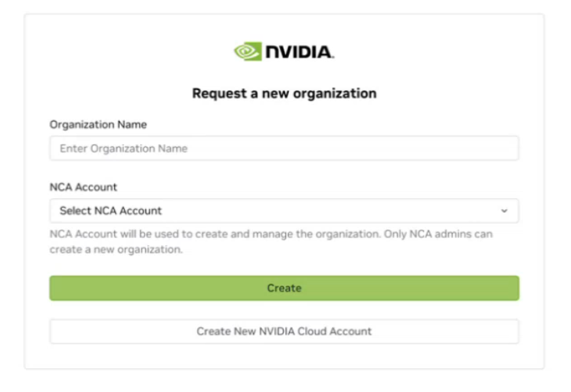Viewport: 571px width, 392px height.
Task: Click the Organization Name field label
Action: click(x=98, y=124)
